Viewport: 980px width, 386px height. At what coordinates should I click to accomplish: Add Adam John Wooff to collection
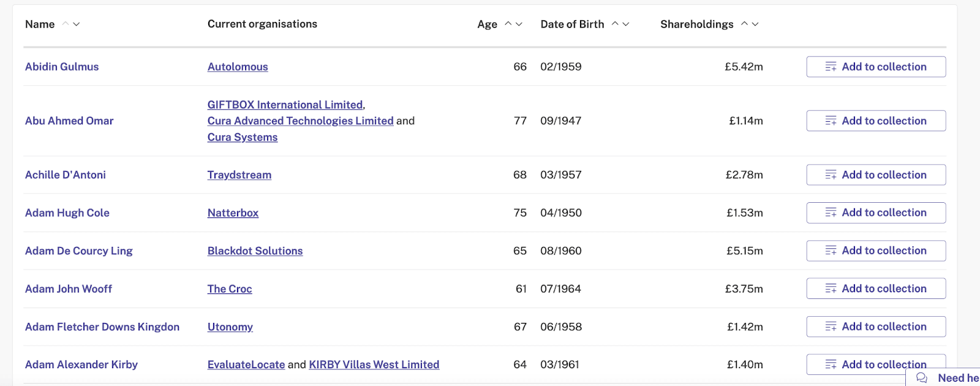point(876,289)
